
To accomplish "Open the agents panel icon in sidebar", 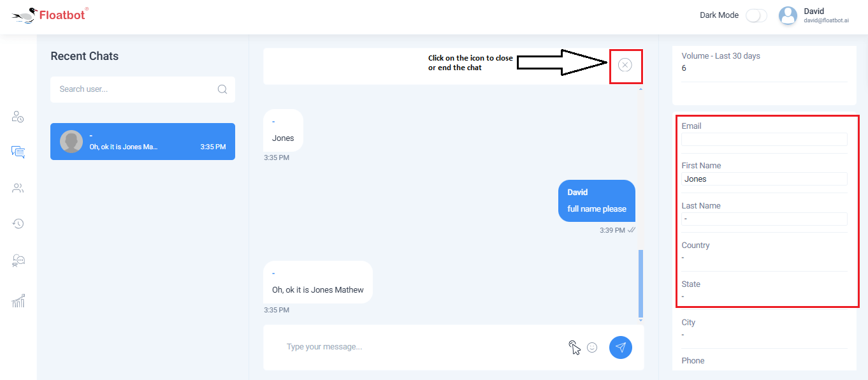I will coord(17,117).
